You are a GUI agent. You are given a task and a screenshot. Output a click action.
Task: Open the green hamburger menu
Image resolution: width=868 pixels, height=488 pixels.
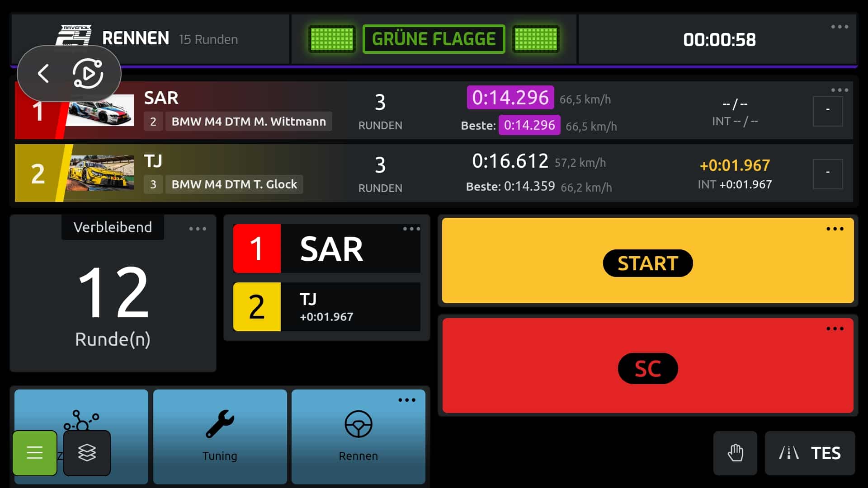coord(35,452)
